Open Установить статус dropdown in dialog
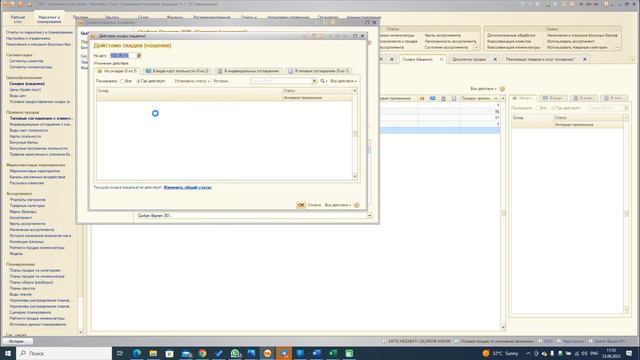 point(192,81)
